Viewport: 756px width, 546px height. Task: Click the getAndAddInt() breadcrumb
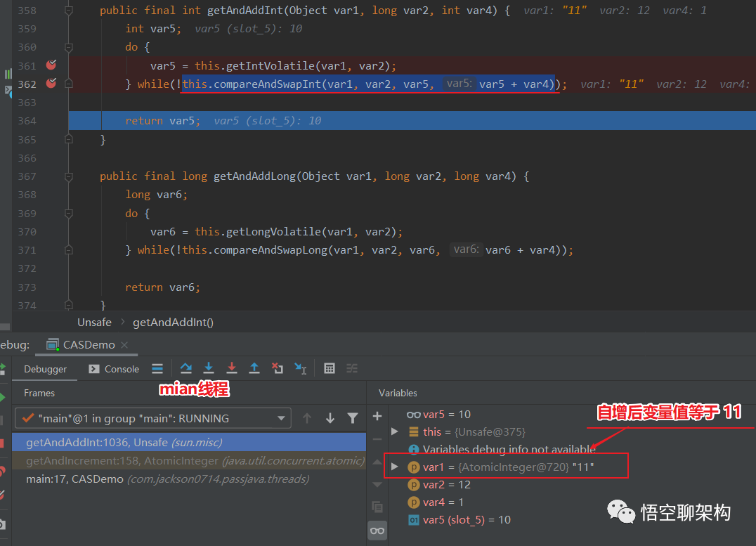click(x=173, y=323)
